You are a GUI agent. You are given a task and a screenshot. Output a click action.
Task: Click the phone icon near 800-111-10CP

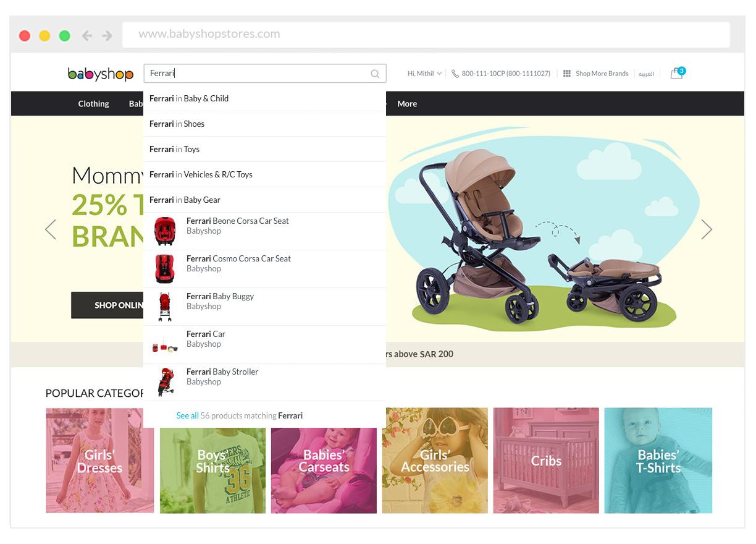pyautogui.click(x=455, y=74)
